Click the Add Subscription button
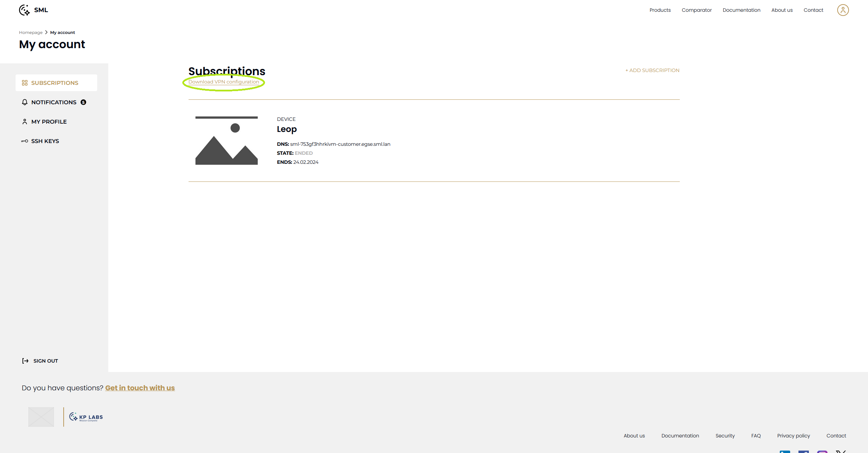The image size is (868, 453). tap(652, 70)
